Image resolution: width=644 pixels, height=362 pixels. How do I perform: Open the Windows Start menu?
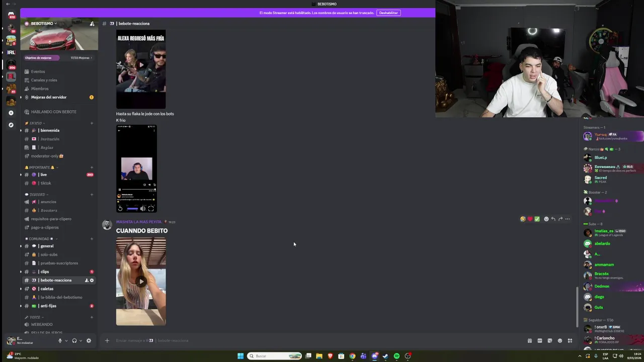tap(240, 356)
